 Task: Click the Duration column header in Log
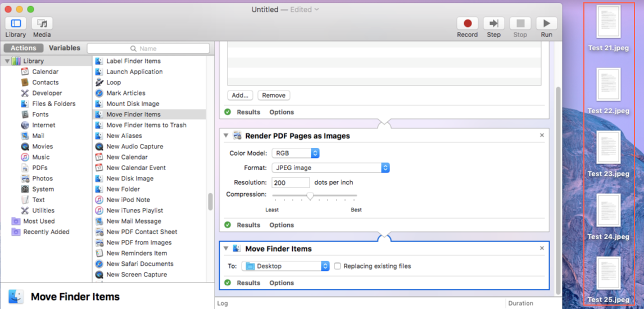click(x=520, y=303)
